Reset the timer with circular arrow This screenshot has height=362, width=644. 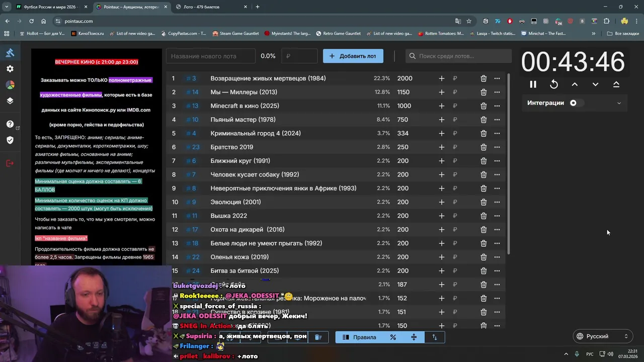pyautogui.click(x=554, y=84)
